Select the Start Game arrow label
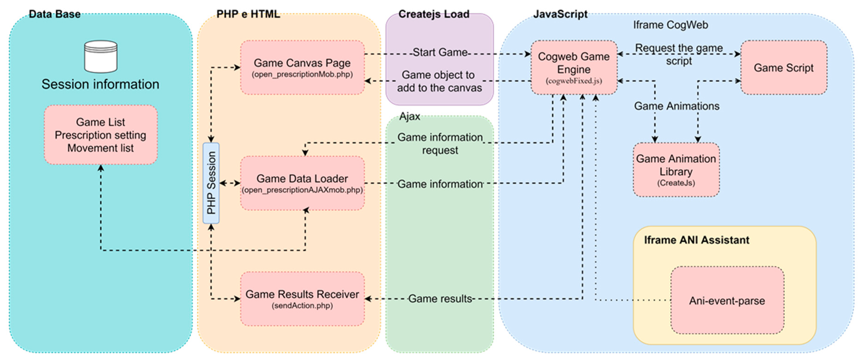Screen dimensions: 868x362 pyautogui.click(x=440, y=52)
